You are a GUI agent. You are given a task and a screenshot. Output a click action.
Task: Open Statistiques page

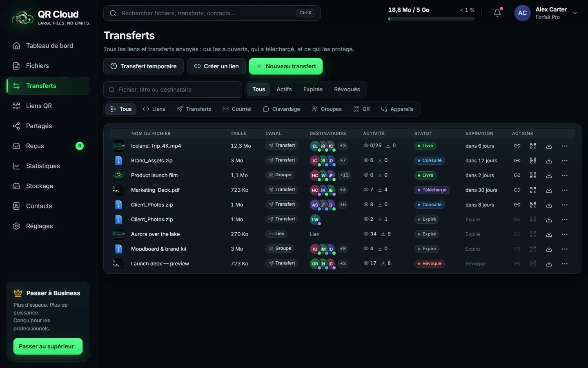pos(48,166)
